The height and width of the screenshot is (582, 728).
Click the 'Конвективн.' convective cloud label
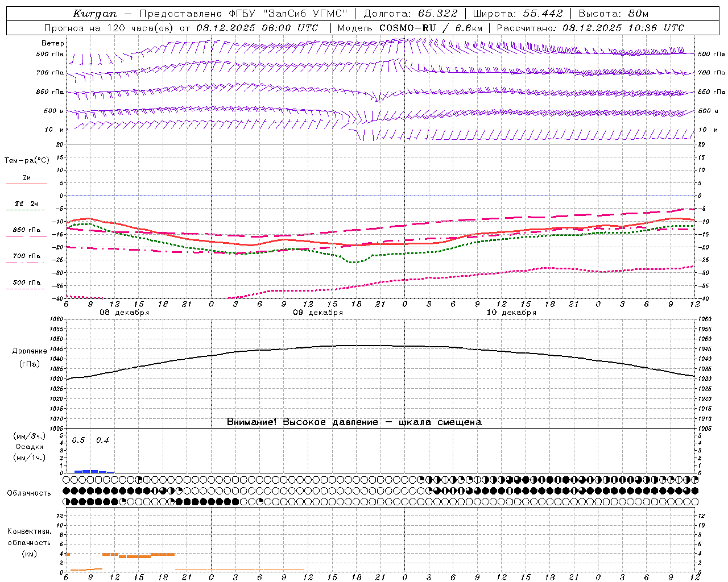point(29,531)
